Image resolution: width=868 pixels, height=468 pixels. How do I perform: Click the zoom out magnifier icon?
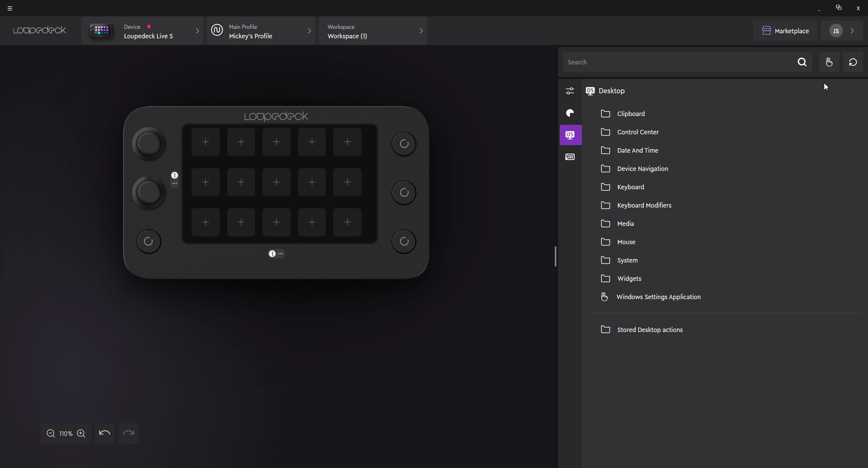click(51, 433)
